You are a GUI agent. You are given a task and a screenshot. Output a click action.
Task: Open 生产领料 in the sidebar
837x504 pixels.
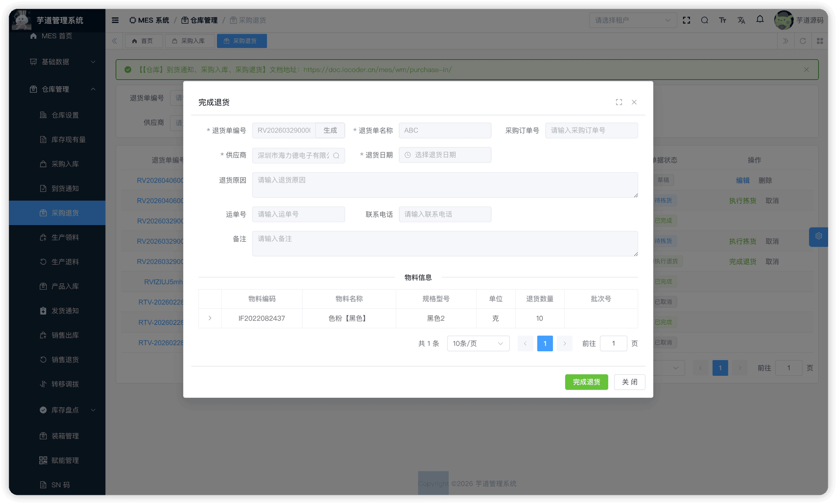click(x=65, y=237)
